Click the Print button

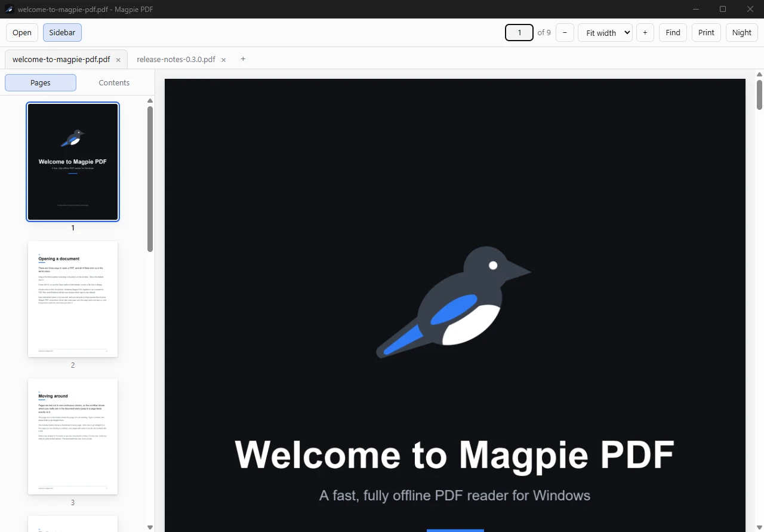pos(706,33)
